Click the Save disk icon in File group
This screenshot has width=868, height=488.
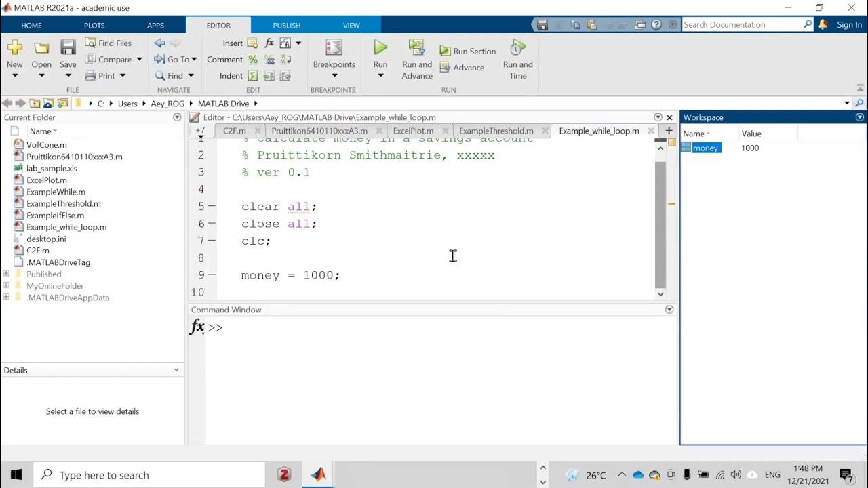(x=68, y=47)
